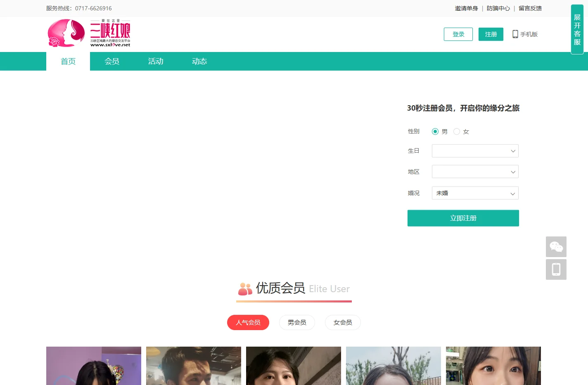Open the 地区 region dropdown

click(x=475, y=172)
